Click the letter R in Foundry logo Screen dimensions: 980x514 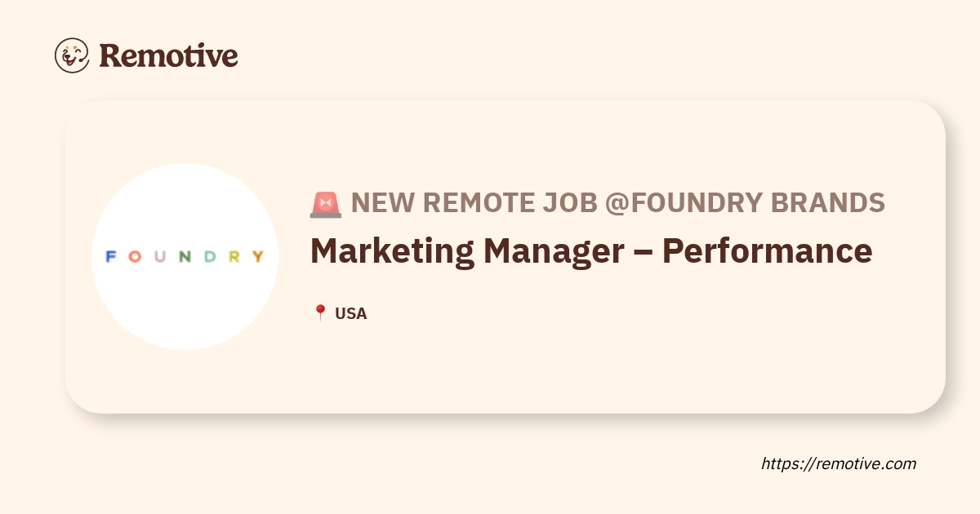point(234,257)
